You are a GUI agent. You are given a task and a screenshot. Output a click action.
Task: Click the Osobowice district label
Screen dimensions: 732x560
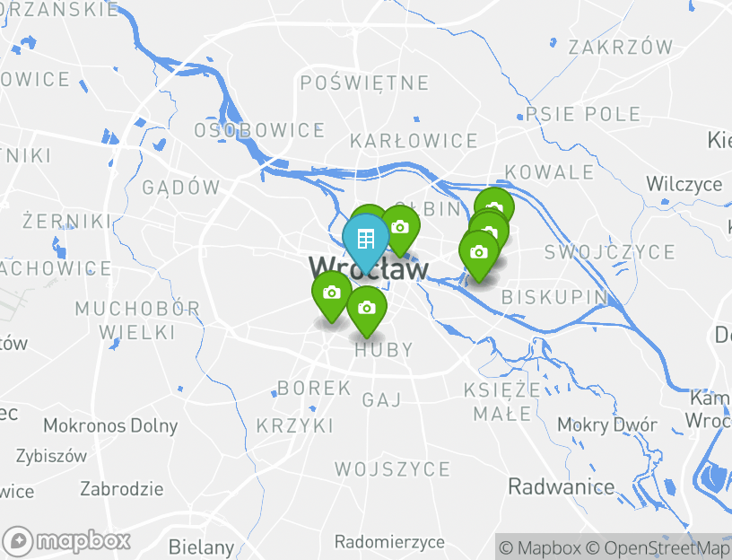coord(259,130)
